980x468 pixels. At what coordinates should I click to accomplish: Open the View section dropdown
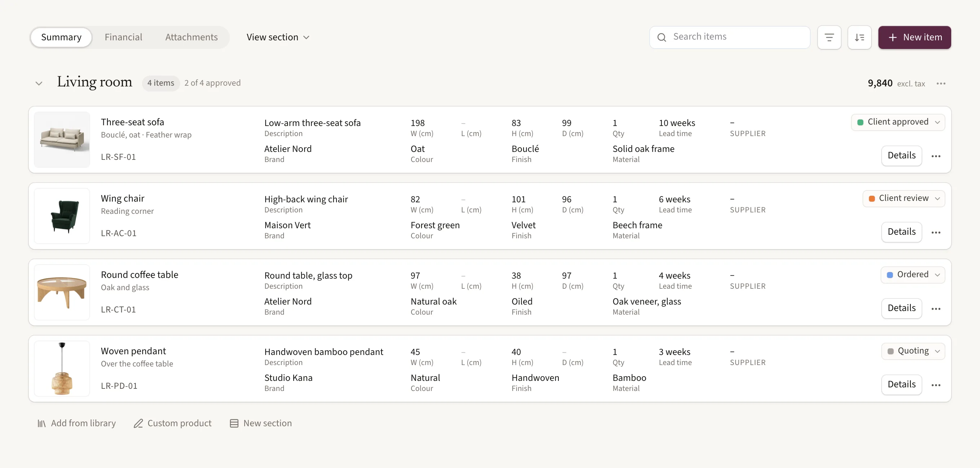click(278, 37)
